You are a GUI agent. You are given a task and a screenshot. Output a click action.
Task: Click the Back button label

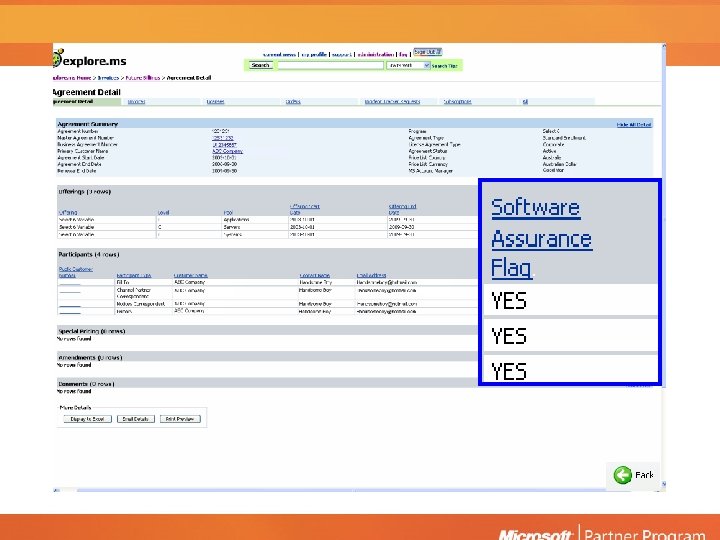point(644,475)
